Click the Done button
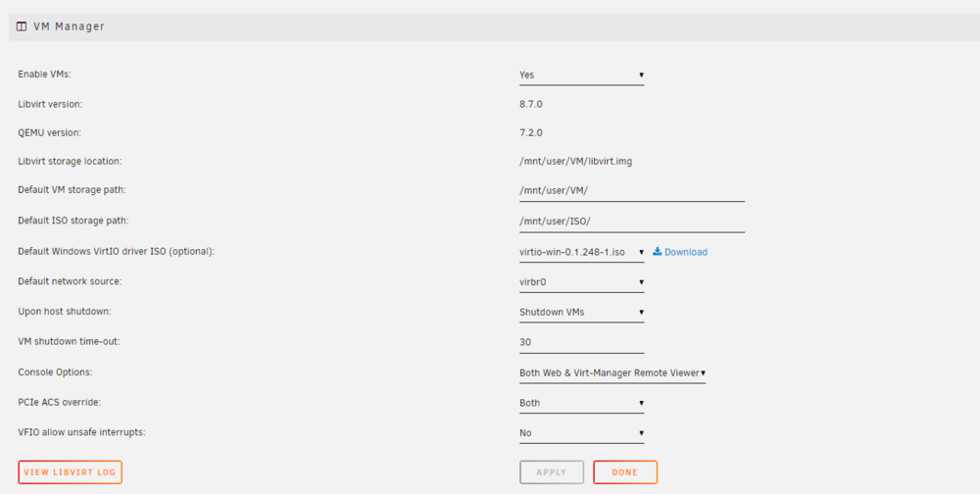980x494 pixels. pyautogui.click(x=625, y=472)
